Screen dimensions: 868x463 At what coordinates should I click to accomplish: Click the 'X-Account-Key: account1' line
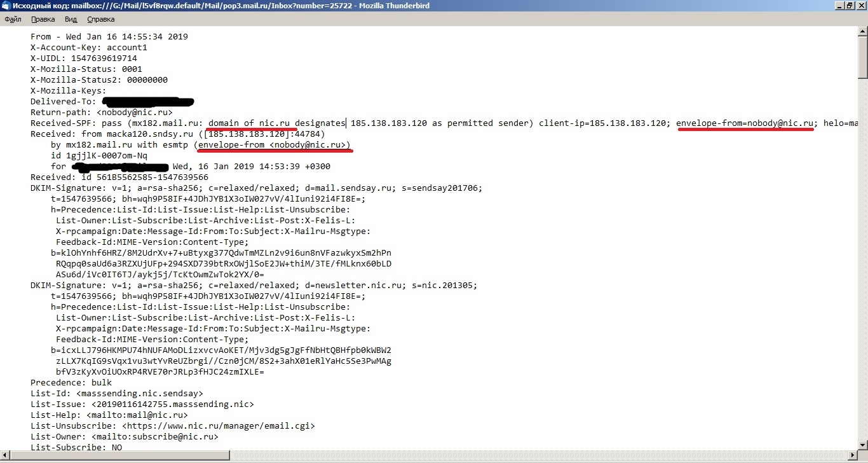point(89,47)
